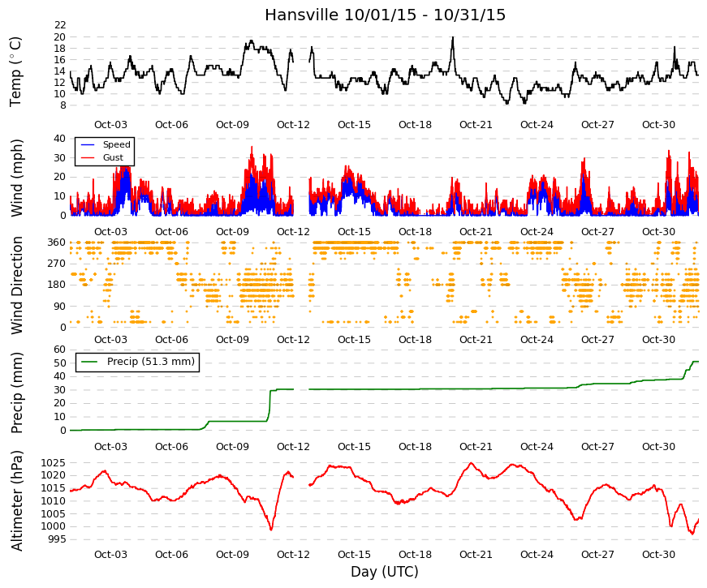Click the chart title Hansville 10/01/15 - 10/31/15
The height and width of the screenshot is (588, 707).
point(385,15)
